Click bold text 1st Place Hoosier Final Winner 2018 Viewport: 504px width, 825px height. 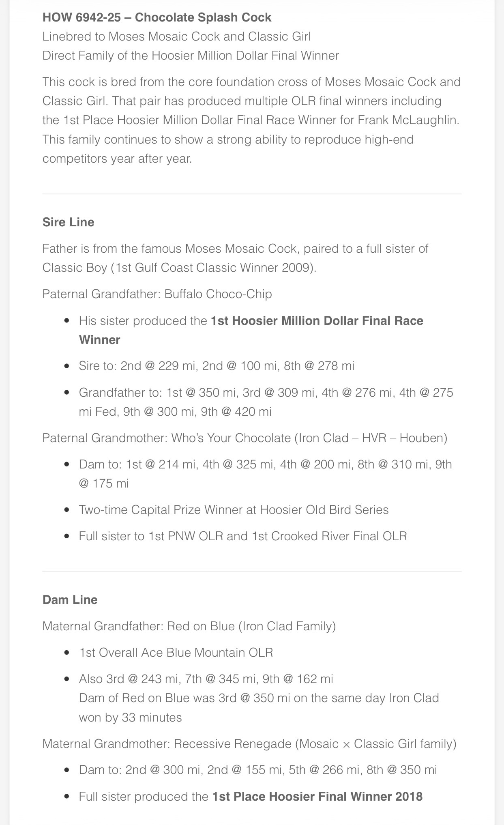point(317,797)
